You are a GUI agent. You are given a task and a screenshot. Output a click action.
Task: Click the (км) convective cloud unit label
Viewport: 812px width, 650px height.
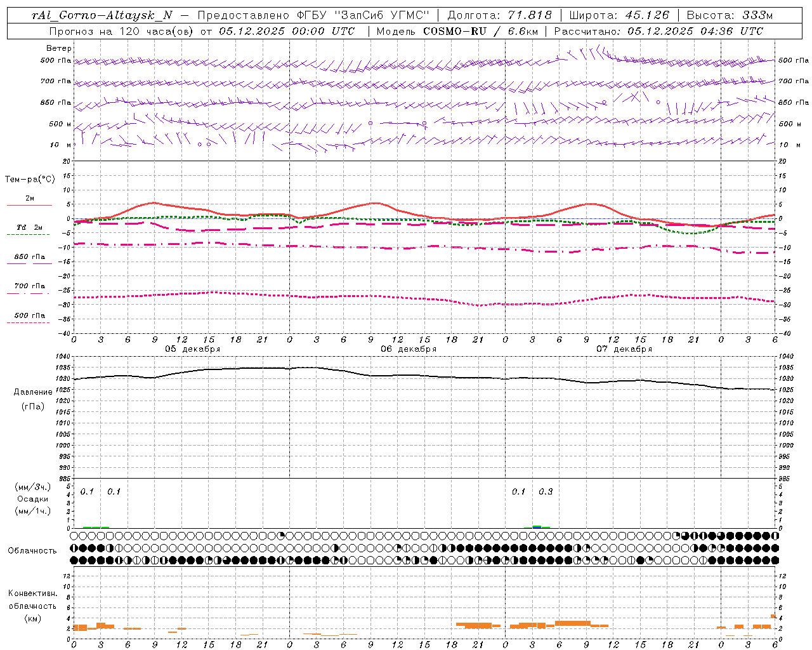click(x=32, y=618)
